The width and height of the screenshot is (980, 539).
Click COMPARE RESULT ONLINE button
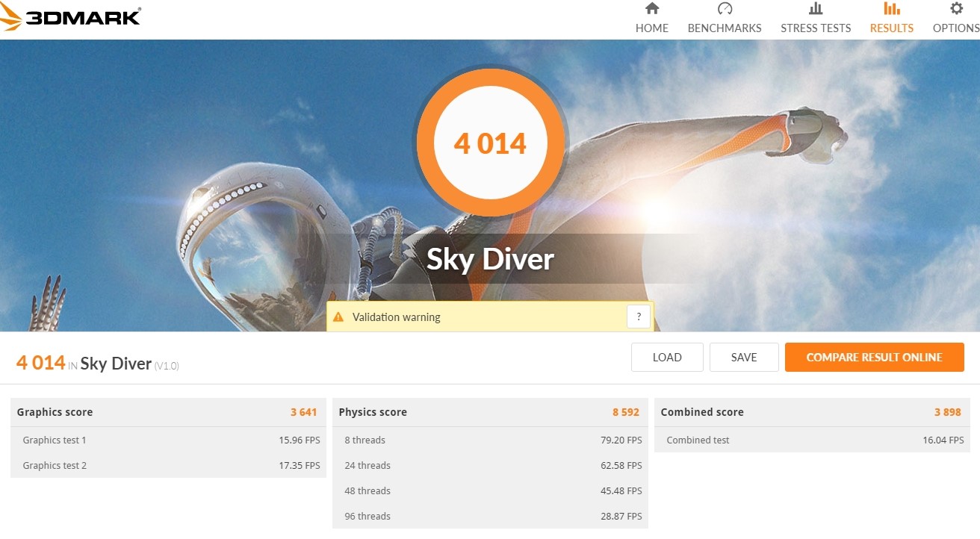[x=875, y=357]
